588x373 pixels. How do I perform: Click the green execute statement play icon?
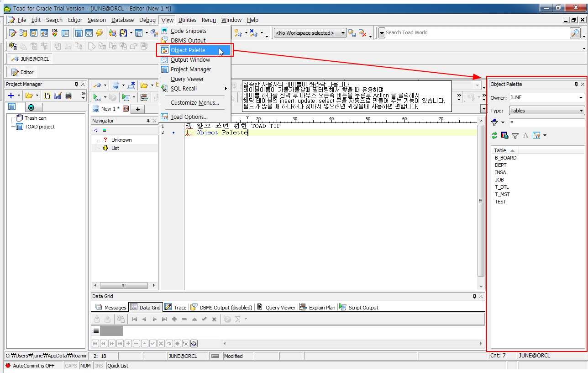(x=96, y=97)
